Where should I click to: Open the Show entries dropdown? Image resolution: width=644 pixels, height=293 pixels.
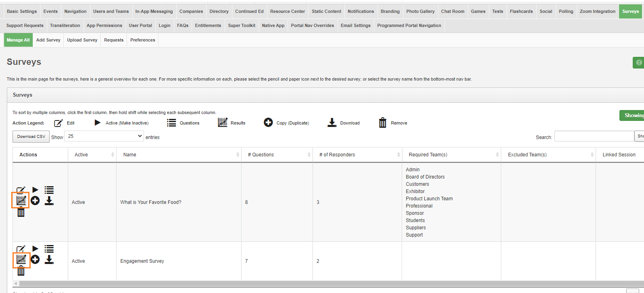pyautogui.click(x=104, y=136)
